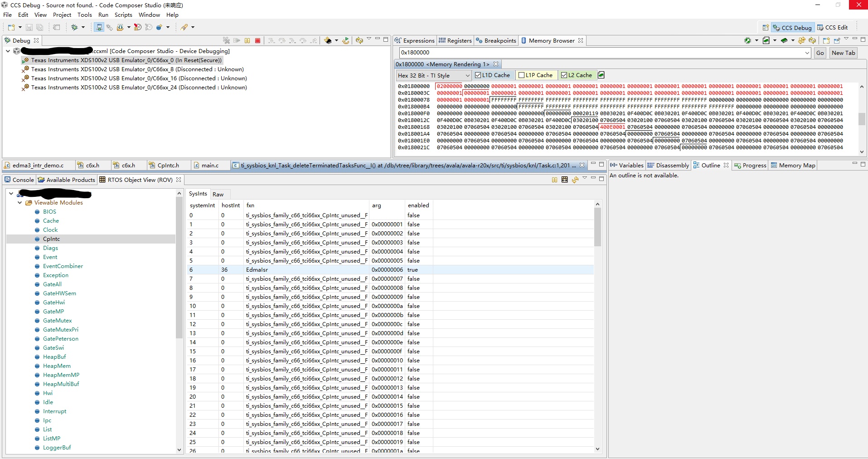This screenshot has width=868, height=459.
Task: Click the New Tab button
Action: coord(843,53)
